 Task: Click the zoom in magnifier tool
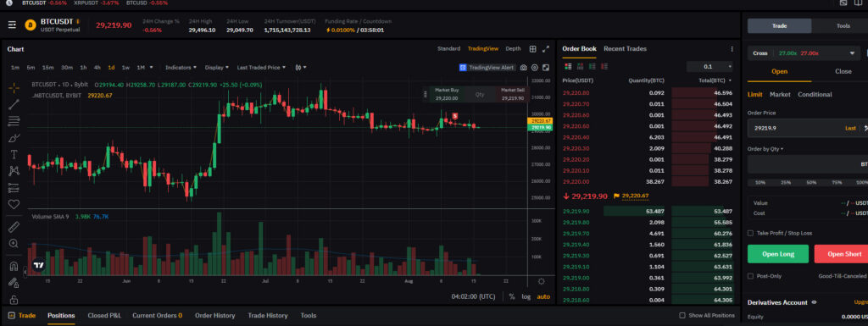[14, 243]
